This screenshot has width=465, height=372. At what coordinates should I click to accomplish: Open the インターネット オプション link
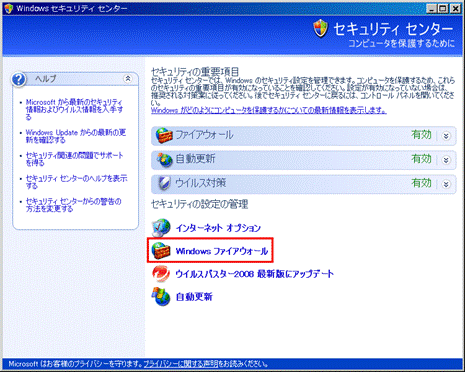click(218, 228)
